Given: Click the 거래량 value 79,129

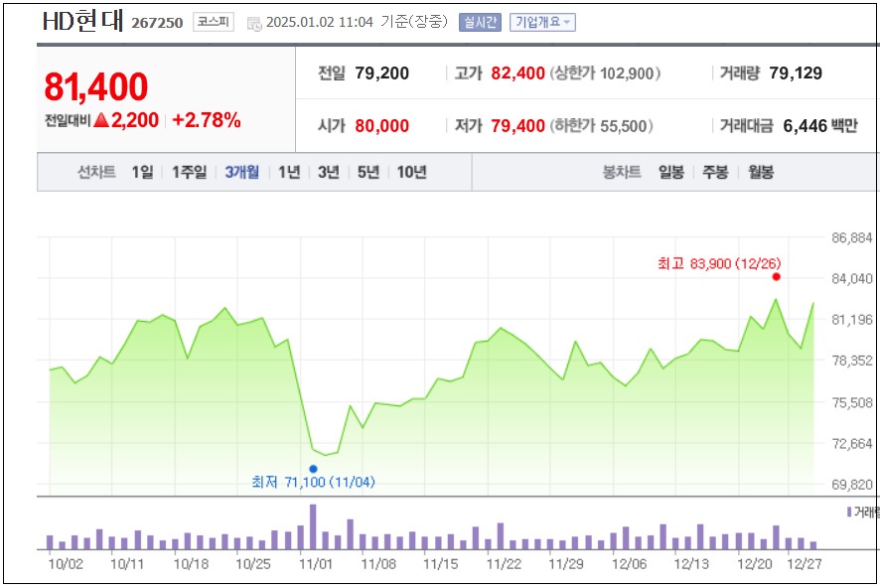Looking at the screenshot, I should pyautogui.click(x=796, y=73).
